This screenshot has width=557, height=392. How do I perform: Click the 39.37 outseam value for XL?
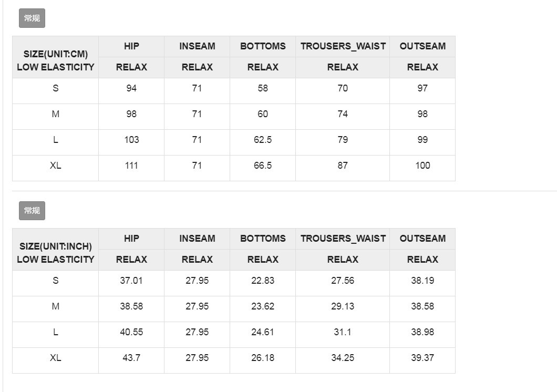[x=422, y=358]
